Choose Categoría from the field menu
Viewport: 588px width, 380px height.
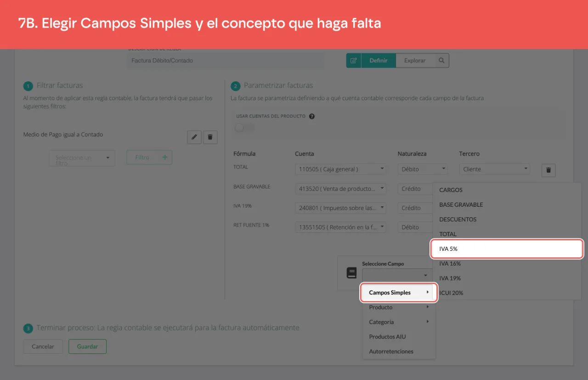(x=399, y=322)
